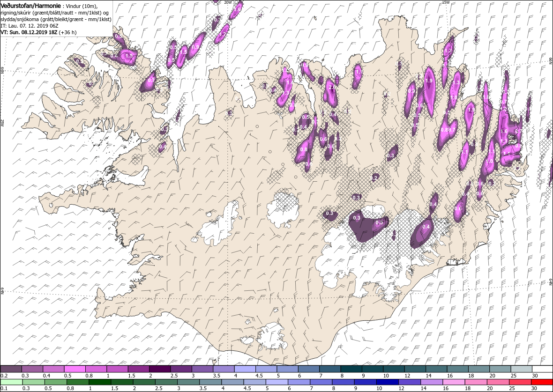The image size is (553, 392).
Task: Pick the deep blue 10 swatch in bottom legend
Action: pyautogui.click(x=387, y=382)
